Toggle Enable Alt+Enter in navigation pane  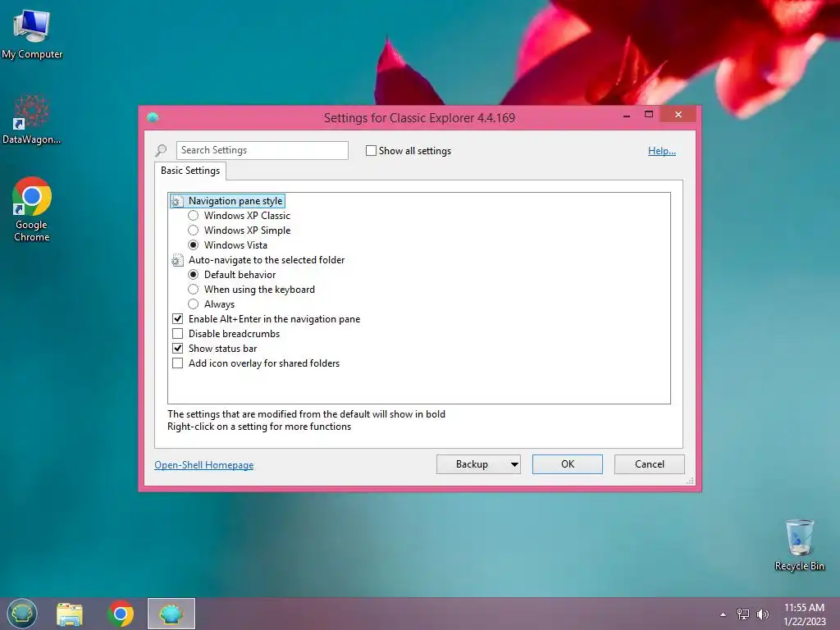tap(178, 319)
